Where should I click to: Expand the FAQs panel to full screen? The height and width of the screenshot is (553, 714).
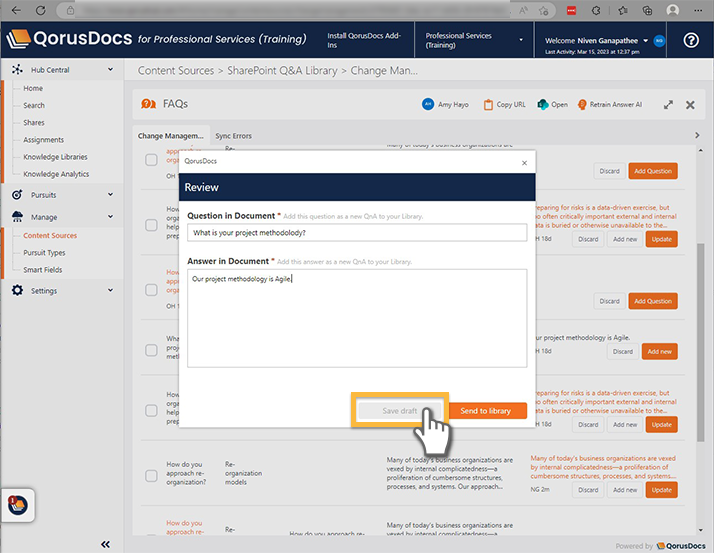pos(668,105)
